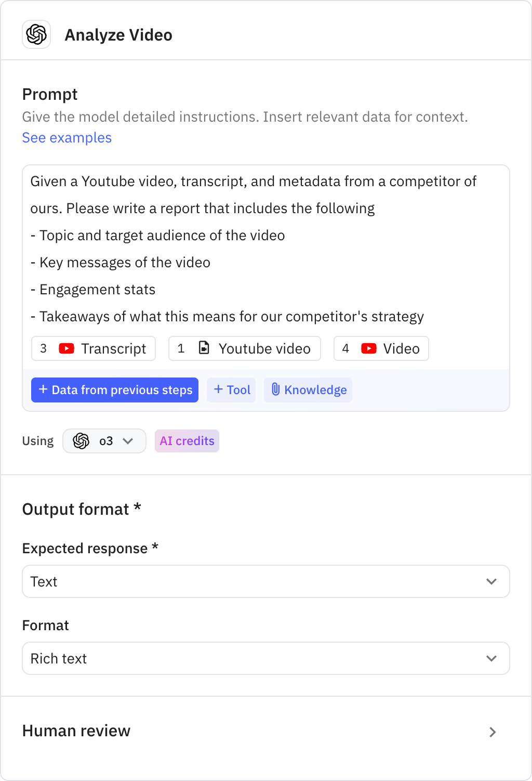Click the OpenAI logo beside Analyze Video

[36, 35]
